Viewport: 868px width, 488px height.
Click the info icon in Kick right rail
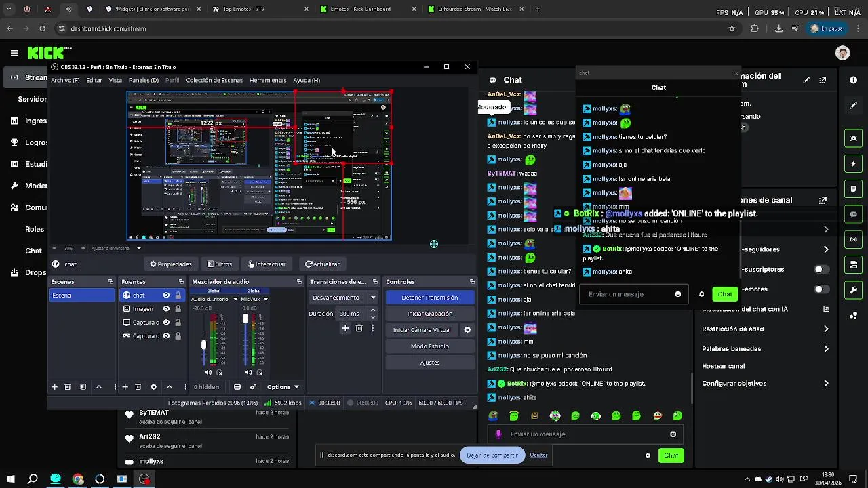click(x=853, y=80)
